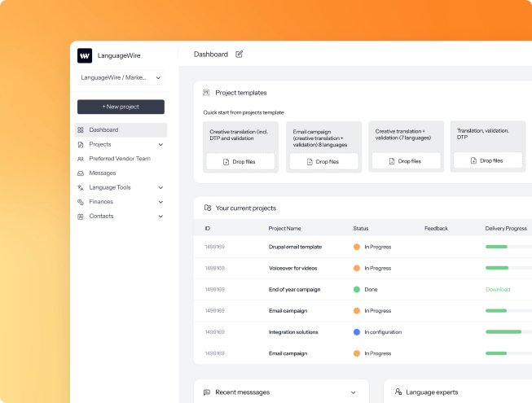This screenshot has width=532, height=403.
Task: Click orange status dot for Voiceover for videos
Action: click(x=357, y=268)
